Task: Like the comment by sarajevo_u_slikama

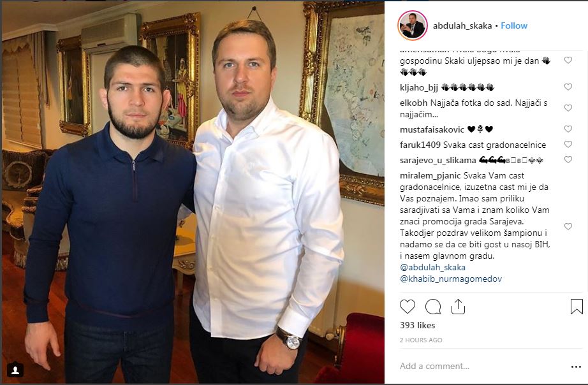Action: (568, 160)
